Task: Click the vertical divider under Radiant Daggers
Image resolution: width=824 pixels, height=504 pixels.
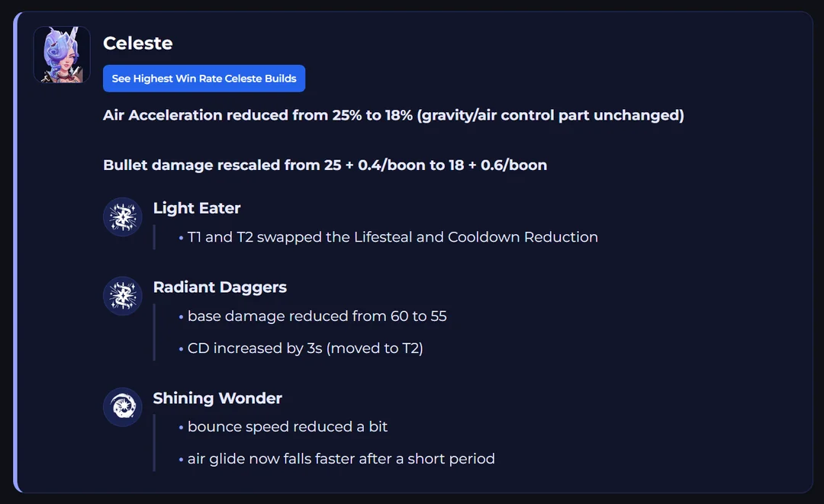Action: coord(154,332)
